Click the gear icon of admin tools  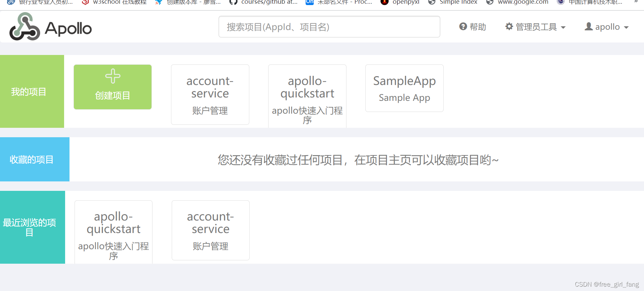509,26
